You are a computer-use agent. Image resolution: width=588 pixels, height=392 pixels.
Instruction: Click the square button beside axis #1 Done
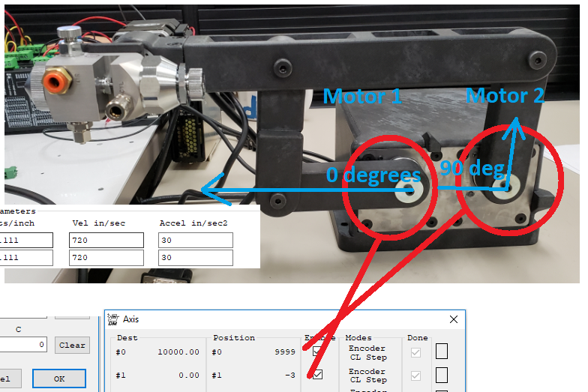coord(442,375)
